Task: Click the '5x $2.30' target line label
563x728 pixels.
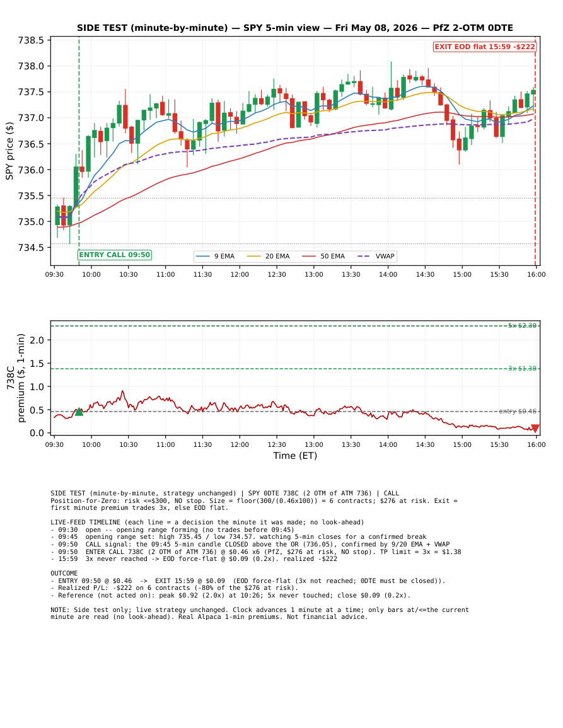Action: click(x=522, y=326)
